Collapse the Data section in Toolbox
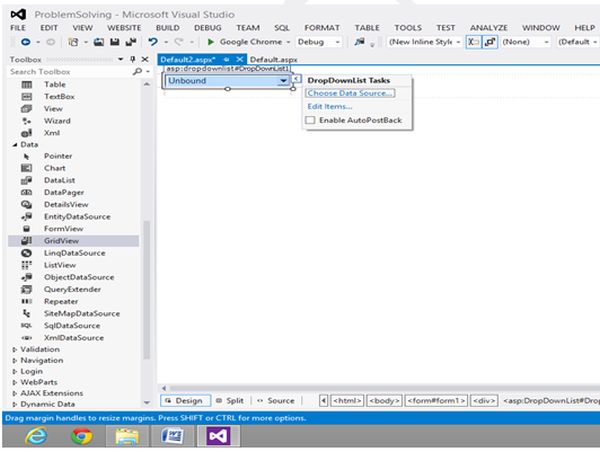Screen dimensions: 600x452 (15, 145)
